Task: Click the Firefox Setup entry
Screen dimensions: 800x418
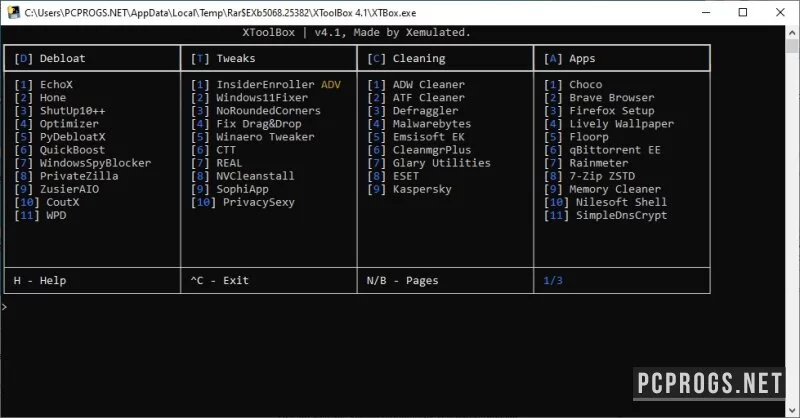Action: coord(599,111)
